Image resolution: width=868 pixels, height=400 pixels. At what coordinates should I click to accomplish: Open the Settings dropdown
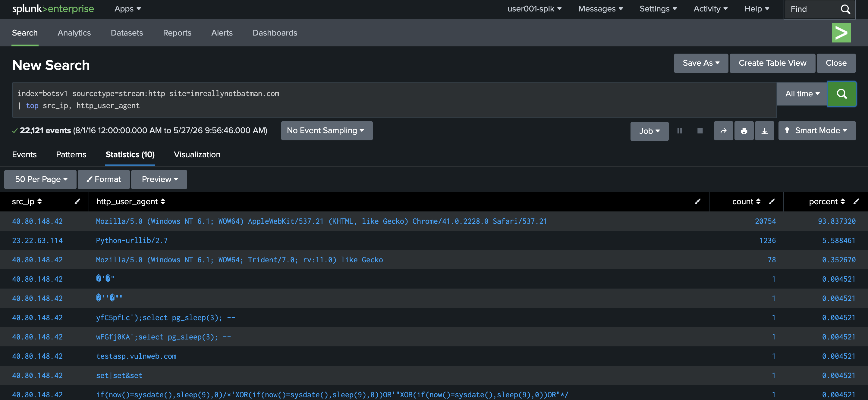658,9
